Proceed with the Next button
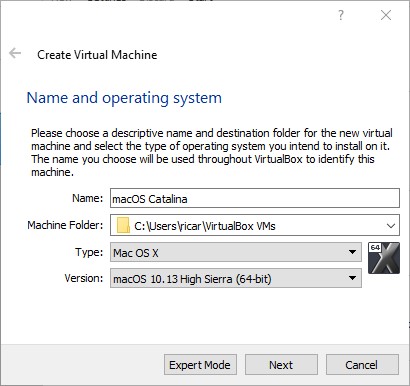Viewport: 410px width, 386px height. [x=281, y=365]
